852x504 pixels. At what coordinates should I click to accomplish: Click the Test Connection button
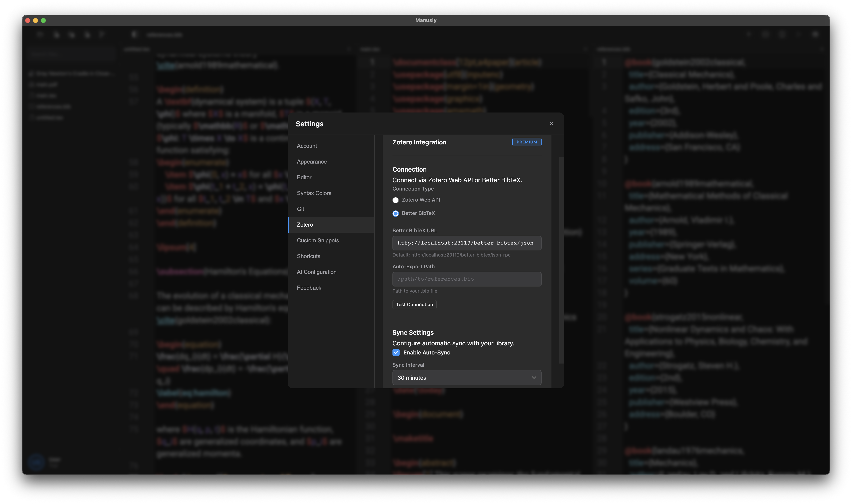click(414, 304)
